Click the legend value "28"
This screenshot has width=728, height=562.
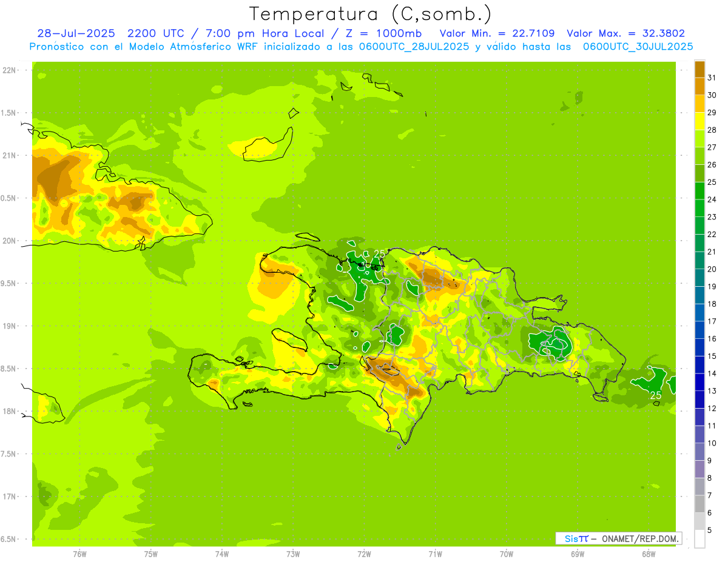click(x=712, y=130)
